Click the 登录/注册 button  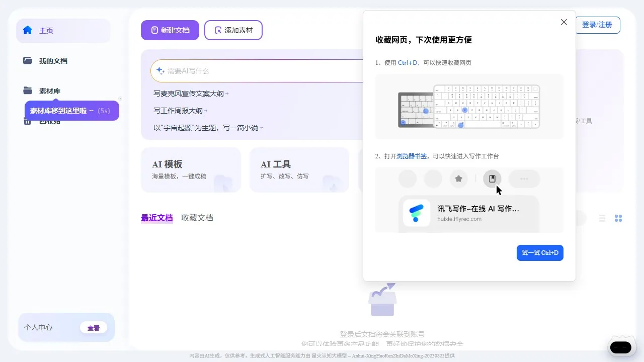pos(597,25)
